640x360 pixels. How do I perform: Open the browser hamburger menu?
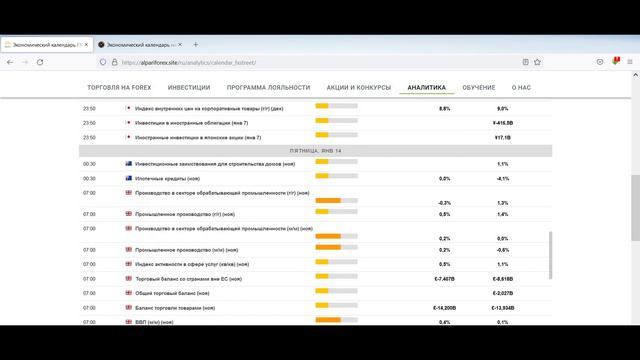(x=630, y=62)
